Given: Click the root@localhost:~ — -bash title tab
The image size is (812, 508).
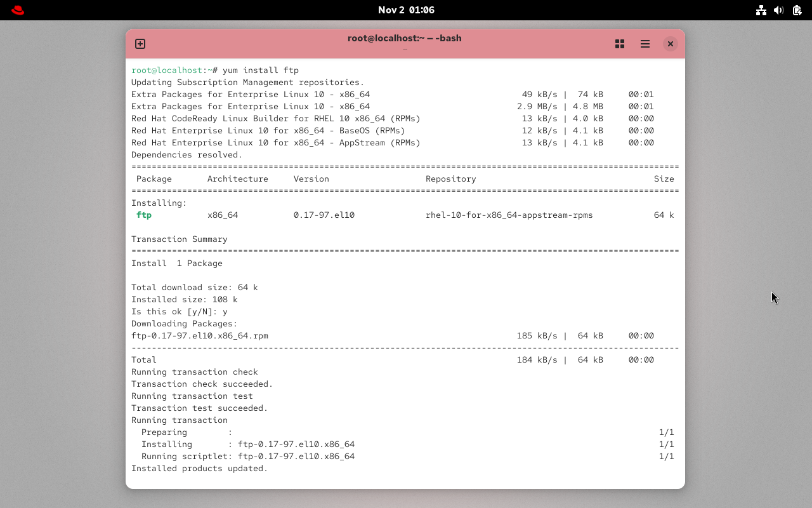Looking at the screenshot, I should pyautogui.click(x=405, y=38).
